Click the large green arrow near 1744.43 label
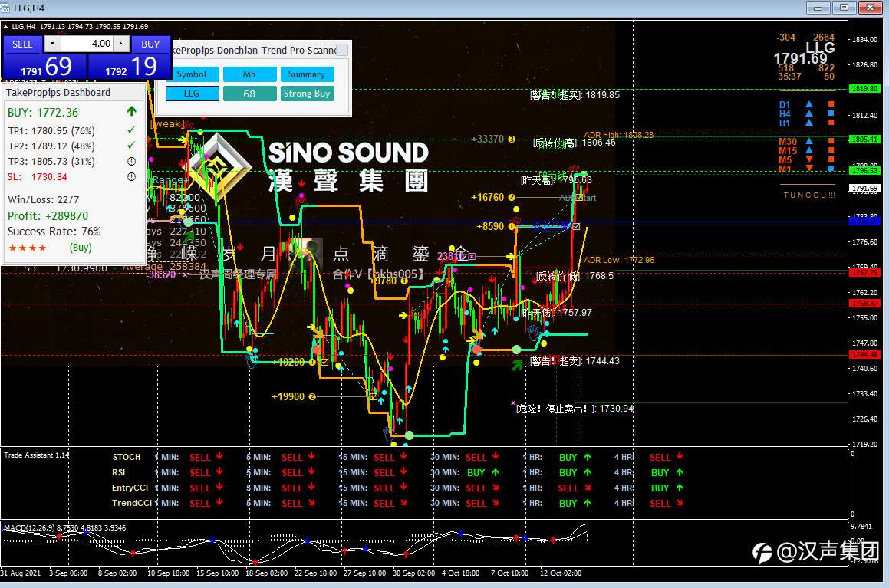This screenshot has width=889, height=588. [x=516, y=366]
